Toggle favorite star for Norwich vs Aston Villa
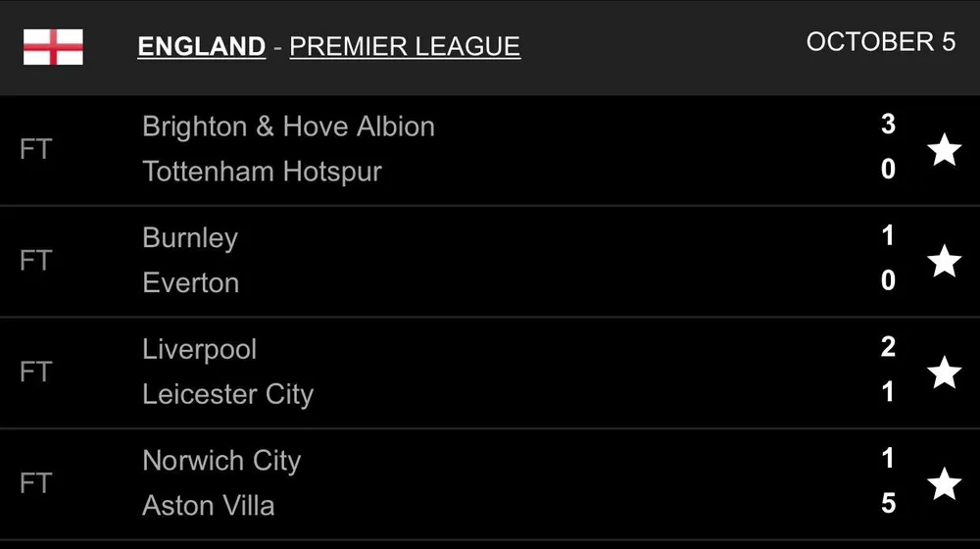 click(x=944, y=484)
